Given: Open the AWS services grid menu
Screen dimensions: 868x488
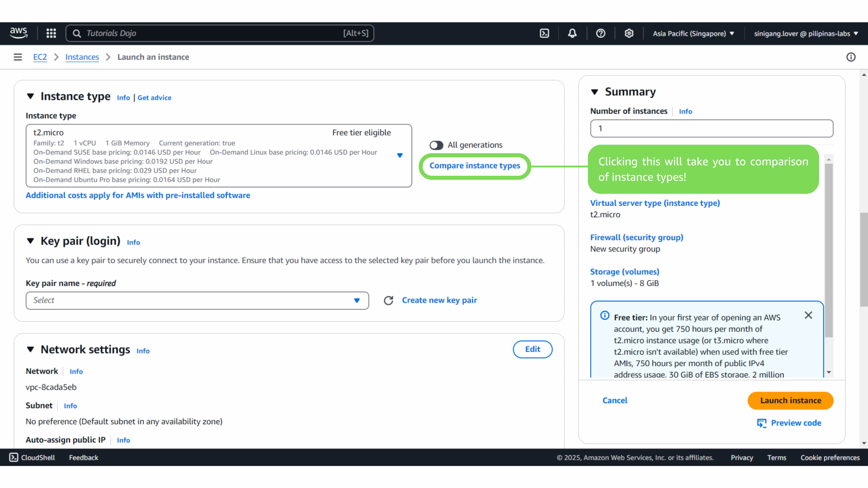Looking at the screenshot, I should tap(51, 33).
